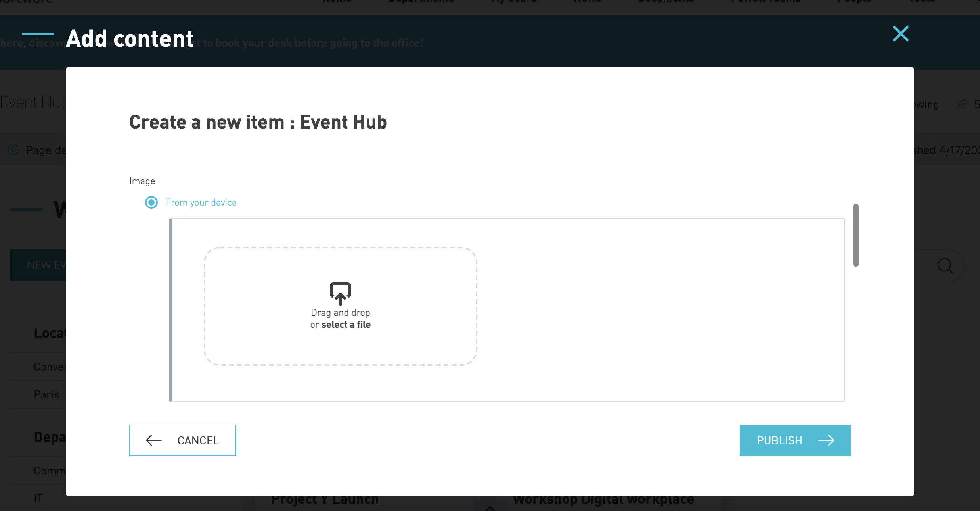
Task: Click the 'From your device' label
Action: pos(201,202)
